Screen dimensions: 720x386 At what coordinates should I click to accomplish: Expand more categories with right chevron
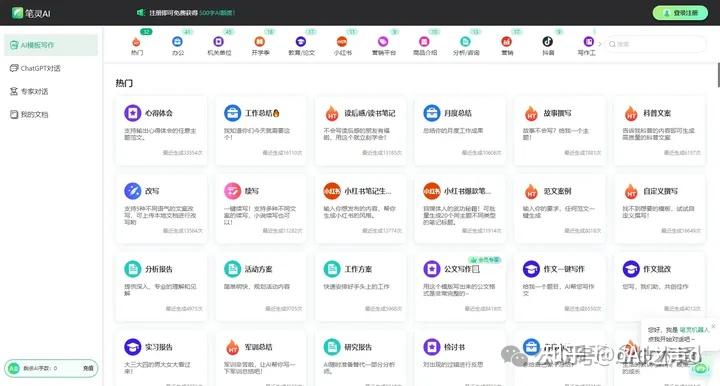[599, 44]
